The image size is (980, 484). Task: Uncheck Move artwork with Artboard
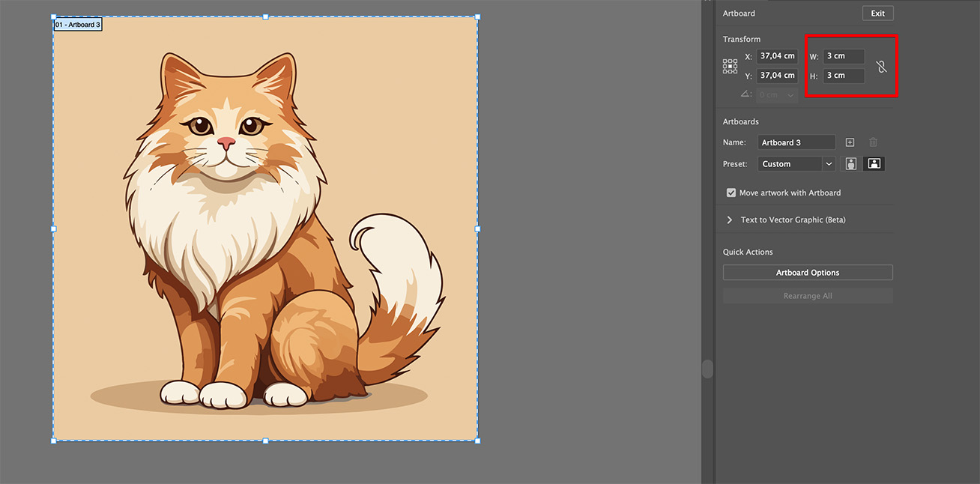point(731,193)
